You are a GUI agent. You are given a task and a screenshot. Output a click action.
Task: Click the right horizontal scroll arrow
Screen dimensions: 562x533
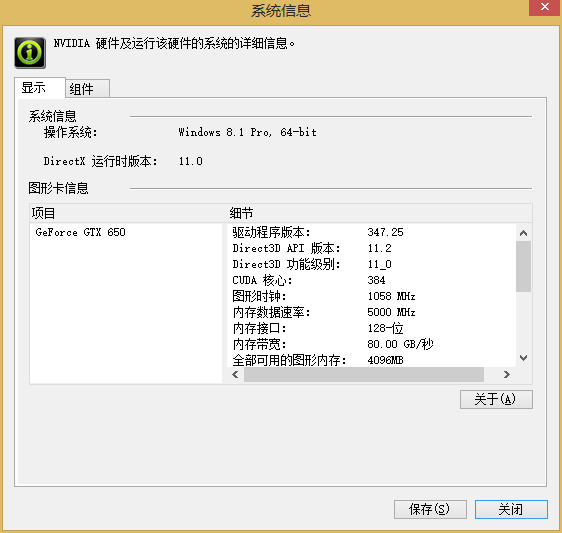coord(506,375)
